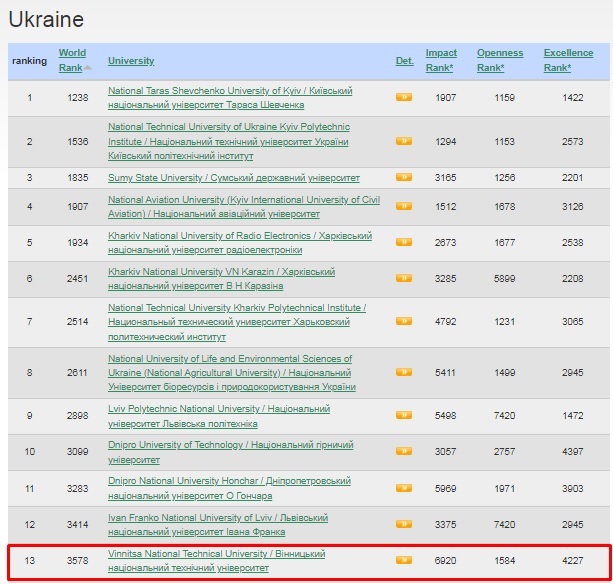The height and width of the screenshot is (585, 613).
Task: Open Sumy State University link
Action: click(234, 178)
